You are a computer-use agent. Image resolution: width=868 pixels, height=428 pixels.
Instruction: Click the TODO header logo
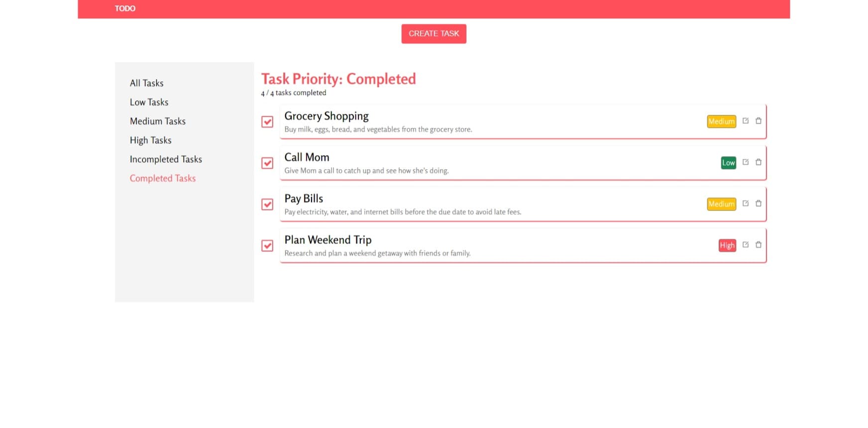125,8
